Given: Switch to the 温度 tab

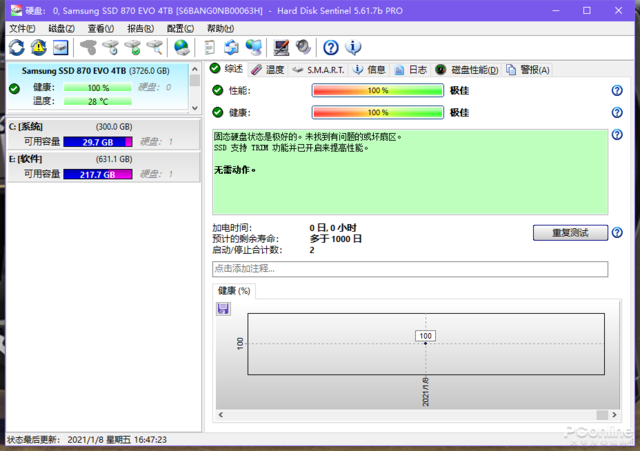Looking at the screenshot, I should [x=268, y=70].
